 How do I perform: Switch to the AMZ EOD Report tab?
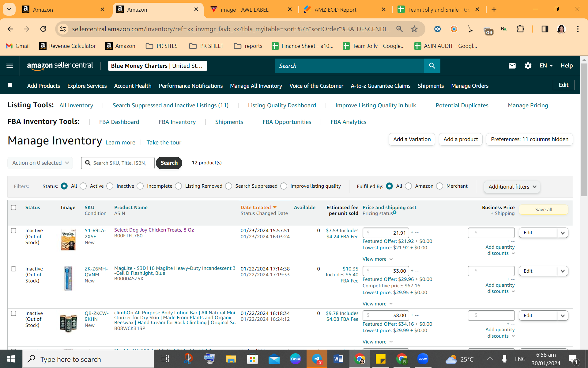[x=345, y=10]
